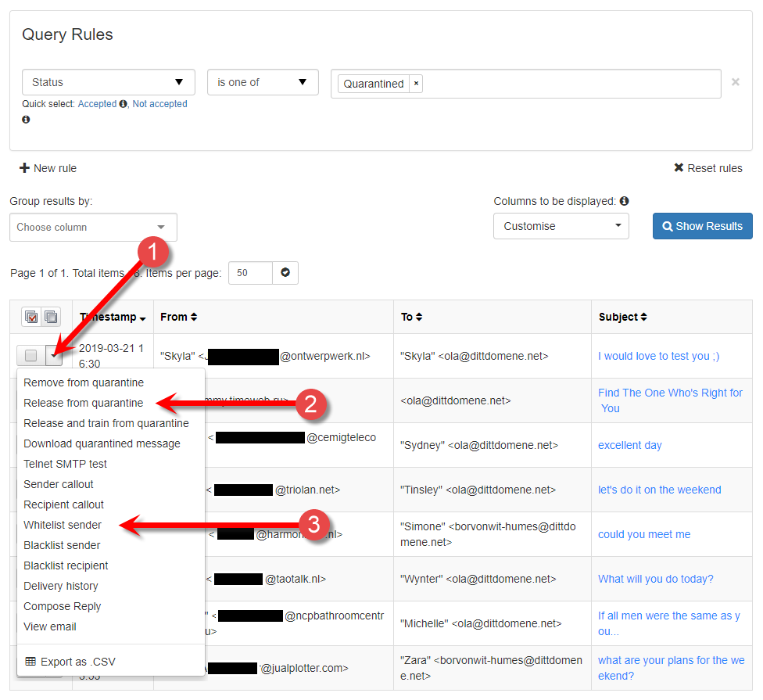Open subject 'what are your plans for the weekend?'
This screenshot has width=763, height=700.
coord(671,669)
